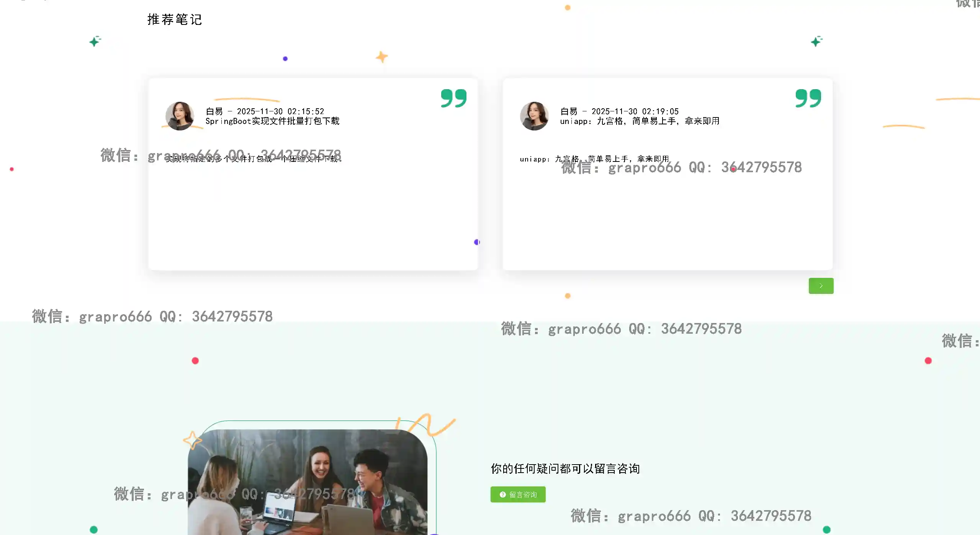Open note titled SpringBoot实现文件批量打包下载
This screenshot has height=535, width=980.
pyautogui.click(x=272, y=121)
